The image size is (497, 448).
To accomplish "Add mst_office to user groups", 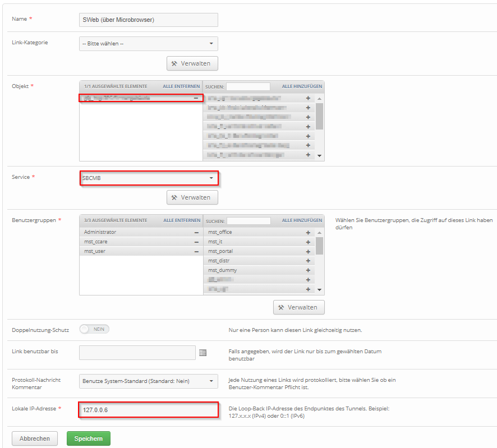I will [x=308, y=232].
